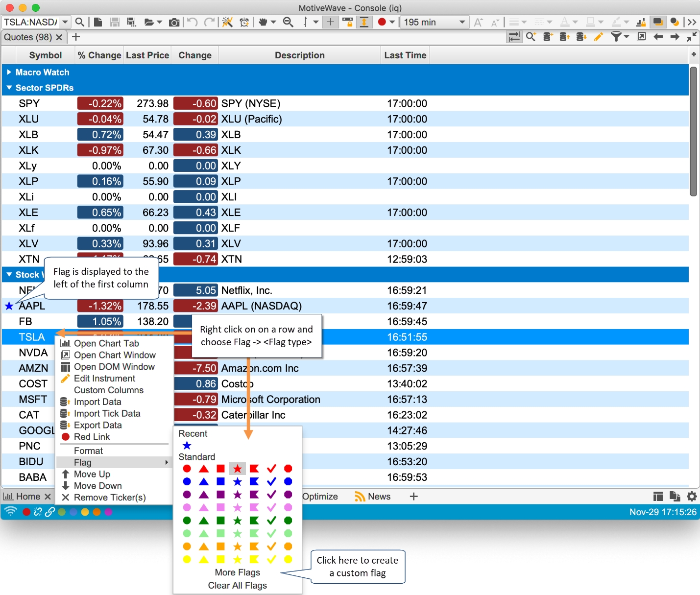Image resolution: width=700 pixels, height=595 pixels.
Task: Sort by the Last Price column header
Action: tap(147, 55)
